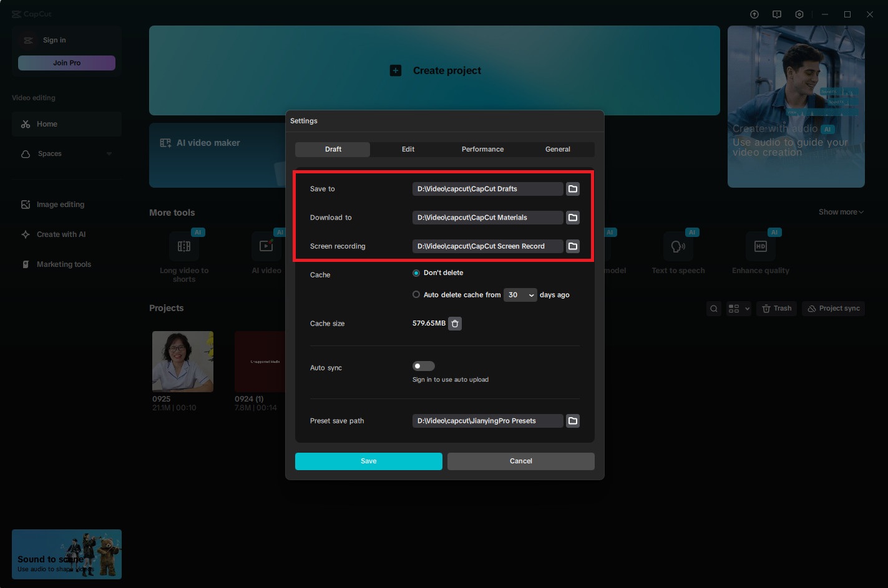888x588 pixels.
Task: Select Don't delete cache option
Action: pos(416,273)
